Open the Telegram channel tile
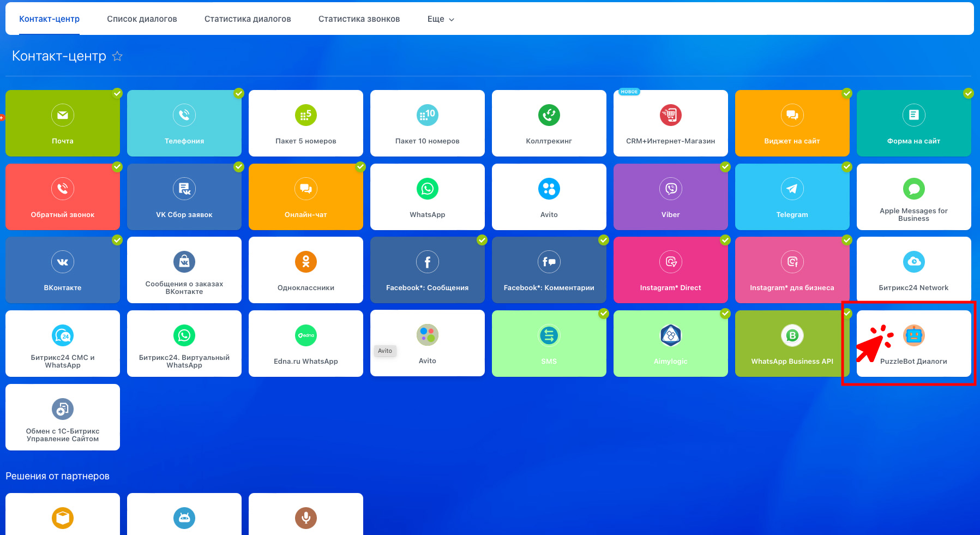The width and height of the screenshot is (980, 535). [792, 197]
